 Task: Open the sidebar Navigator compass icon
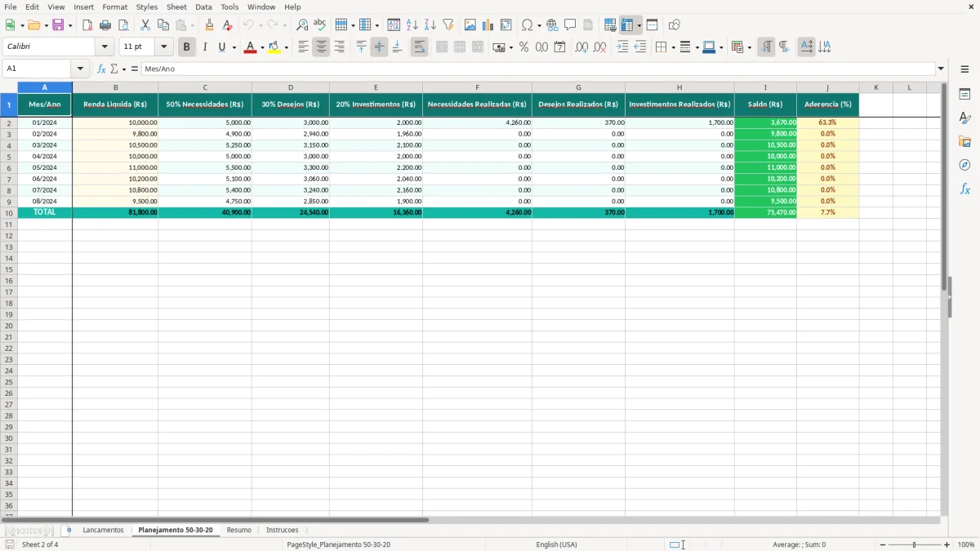[x=964, y=165]
